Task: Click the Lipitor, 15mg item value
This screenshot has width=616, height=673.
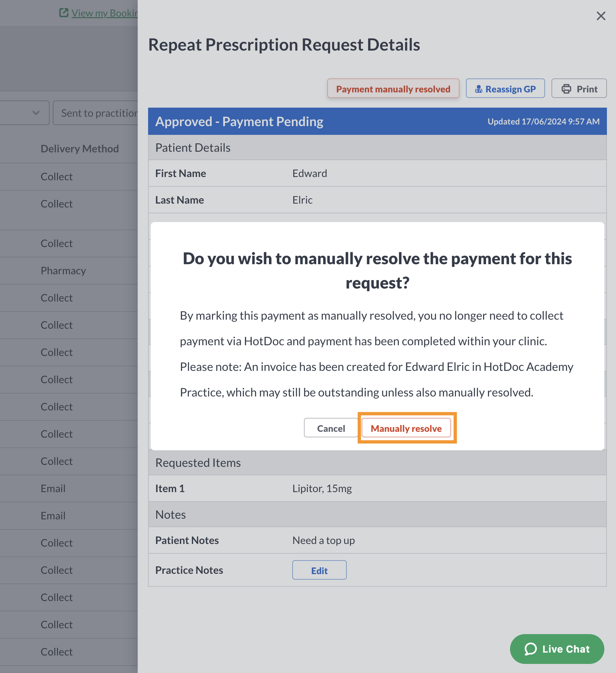Action: coord(322,489)
